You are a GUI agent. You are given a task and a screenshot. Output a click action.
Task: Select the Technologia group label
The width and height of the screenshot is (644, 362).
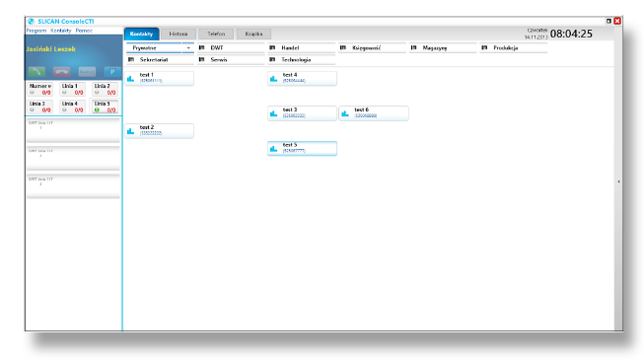tap(296, 59)
